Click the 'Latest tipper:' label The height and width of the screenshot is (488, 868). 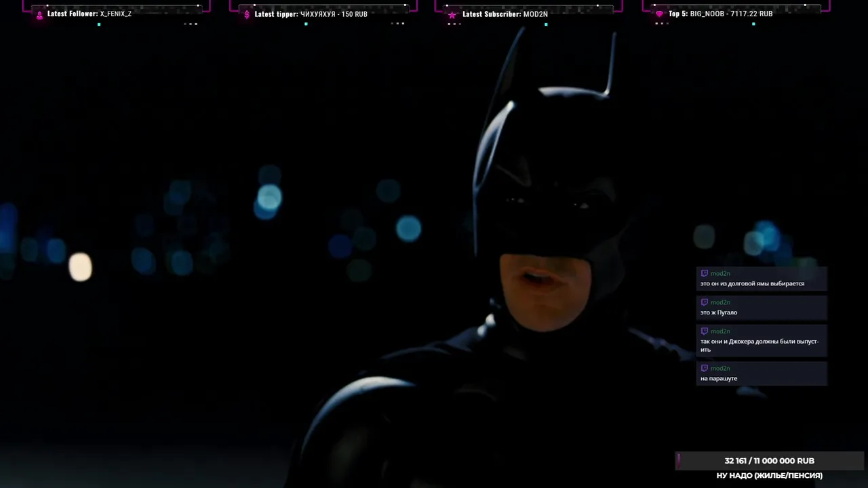(x=277, y=14)
